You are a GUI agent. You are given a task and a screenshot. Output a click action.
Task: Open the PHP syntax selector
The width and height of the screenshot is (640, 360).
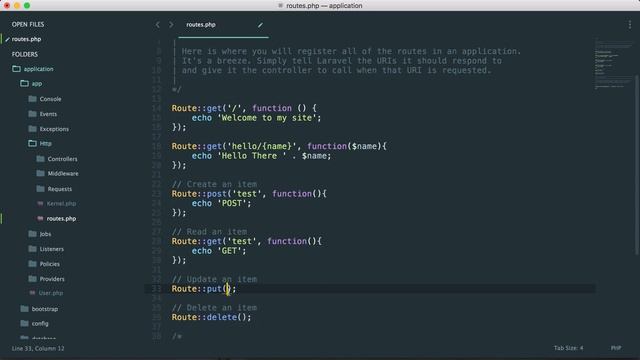[616, 348]
